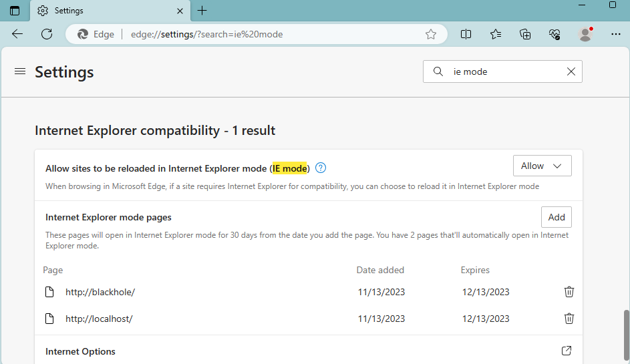This screenshot has width=630, height=364.
Task: Open the Favorites list icon
Action: (496, 34)
